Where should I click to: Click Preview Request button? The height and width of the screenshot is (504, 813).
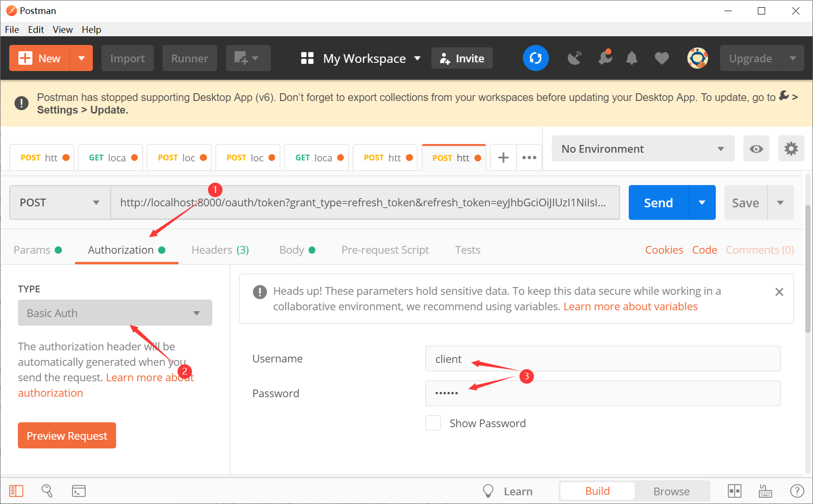point(67,435)
